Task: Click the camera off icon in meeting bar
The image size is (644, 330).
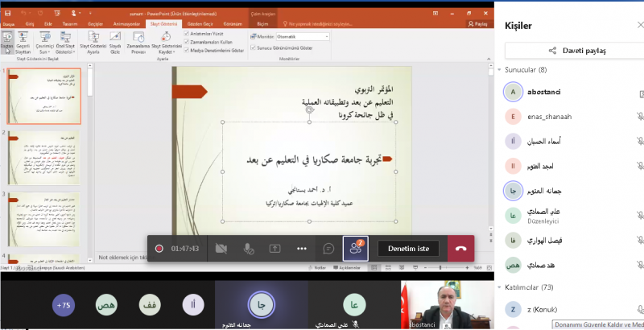Action: [221, 249]
